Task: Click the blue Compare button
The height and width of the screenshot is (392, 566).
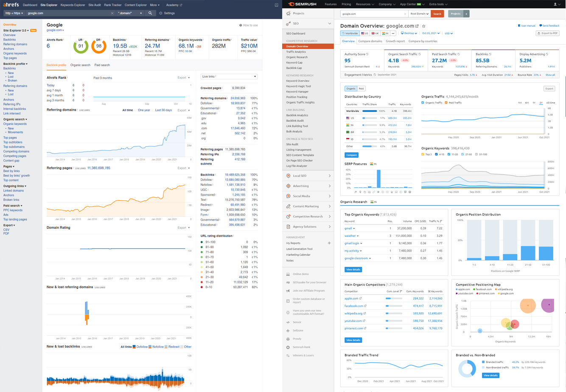Action: tap(351, 155)
